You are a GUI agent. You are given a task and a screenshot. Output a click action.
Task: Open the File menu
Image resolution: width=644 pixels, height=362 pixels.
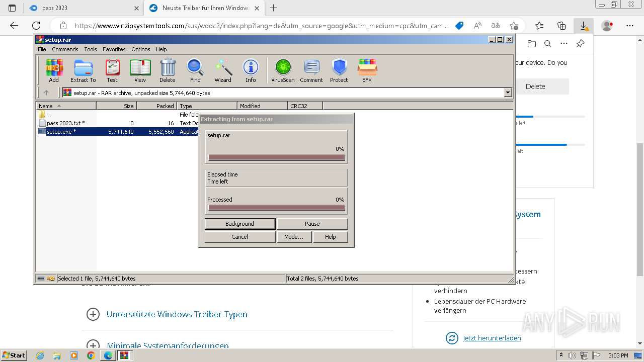coord(42,49)
